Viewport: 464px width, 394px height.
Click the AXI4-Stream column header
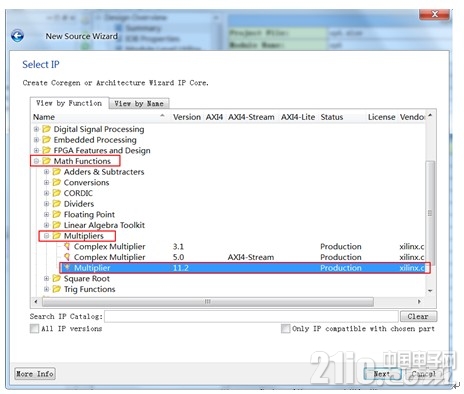pos(251,117)
